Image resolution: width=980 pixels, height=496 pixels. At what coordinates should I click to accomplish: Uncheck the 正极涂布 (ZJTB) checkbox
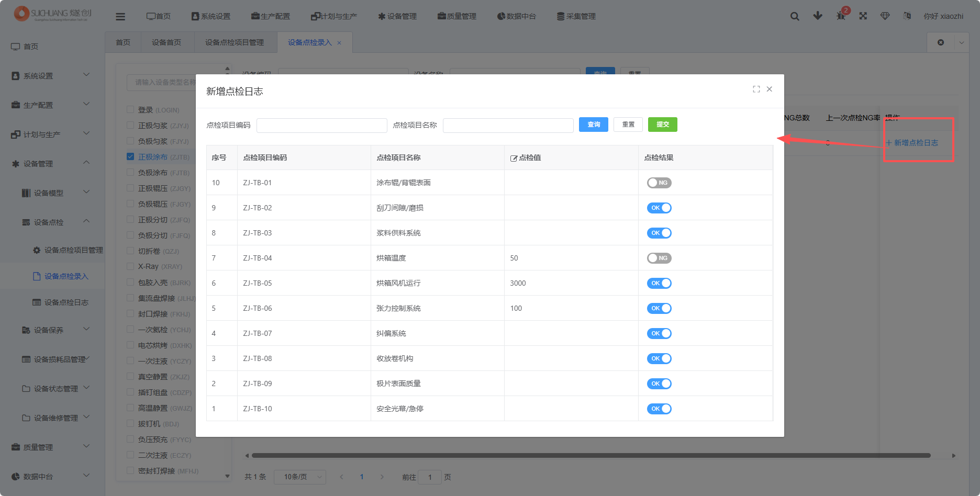130,156
